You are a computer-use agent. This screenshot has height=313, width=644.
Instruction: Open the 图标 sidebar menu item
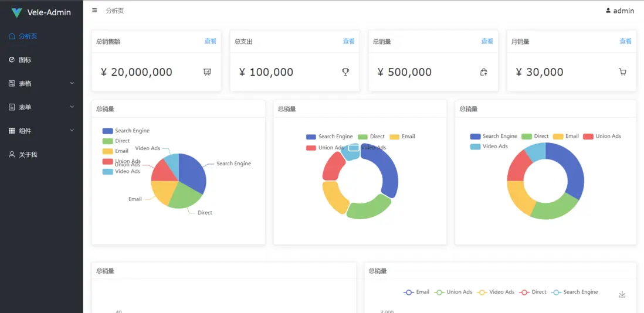point(42,60)
